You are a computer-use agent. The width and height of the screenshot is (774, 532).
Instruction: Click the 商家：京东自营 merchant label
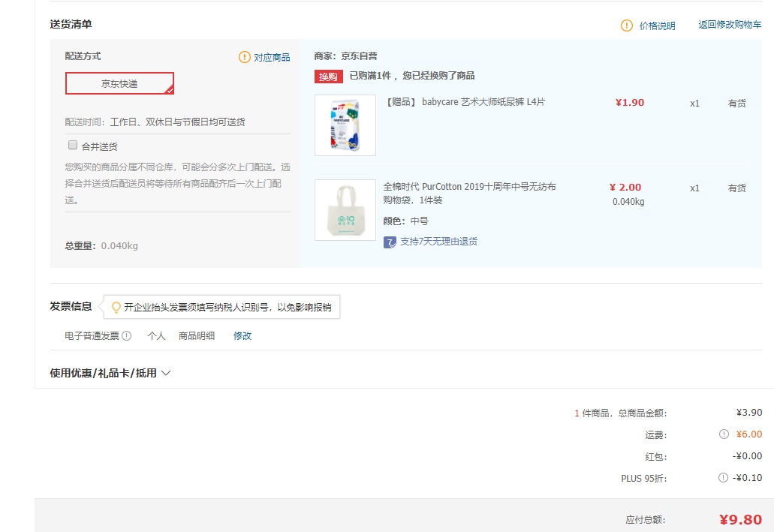pos(345,56)
